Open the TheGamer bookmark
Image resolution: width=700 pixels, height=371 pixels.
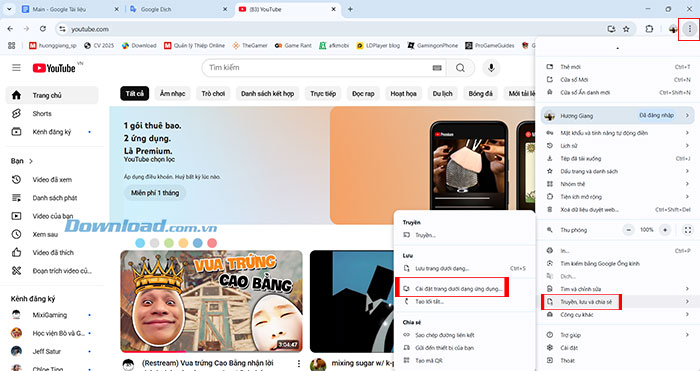[x=250, y=46]
